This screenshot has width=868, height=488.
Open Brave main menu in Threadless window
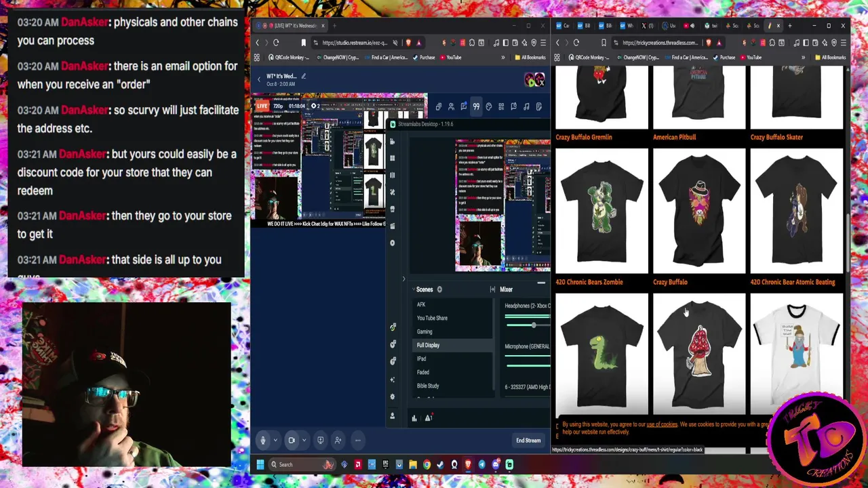coord(842,43)
